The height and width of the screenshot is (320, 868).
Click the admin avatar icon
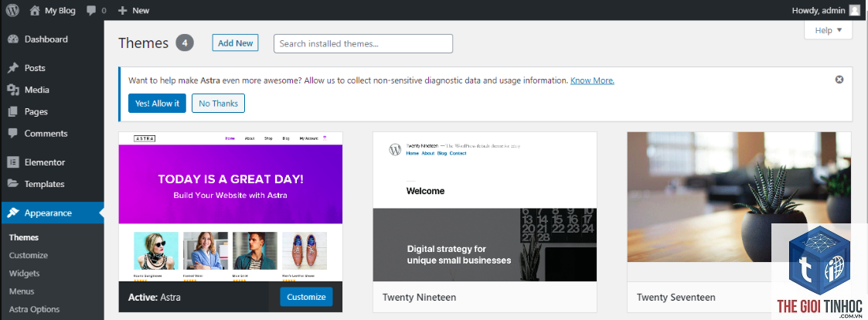coord(855,10)
